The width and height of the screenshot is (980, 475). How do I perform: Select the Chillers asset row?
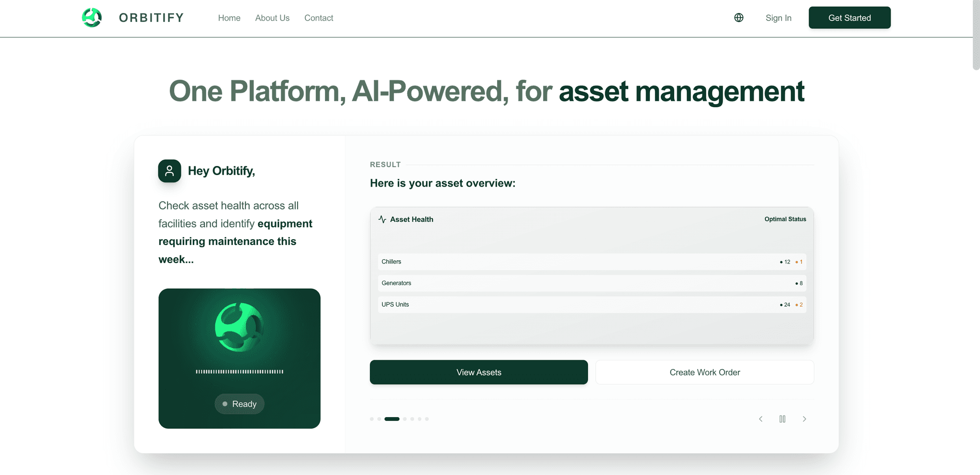click(x=591, y=262)
